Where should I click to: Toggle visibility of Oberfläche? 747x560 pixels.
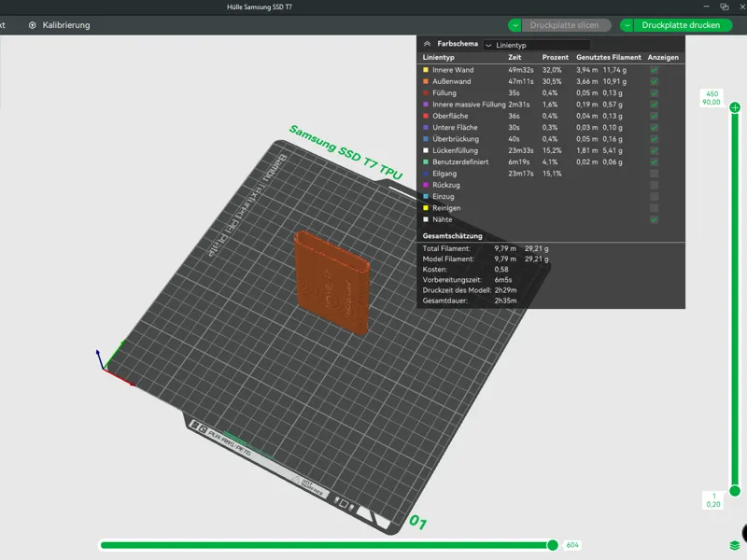pyautogui.click(x=655, y=116)
